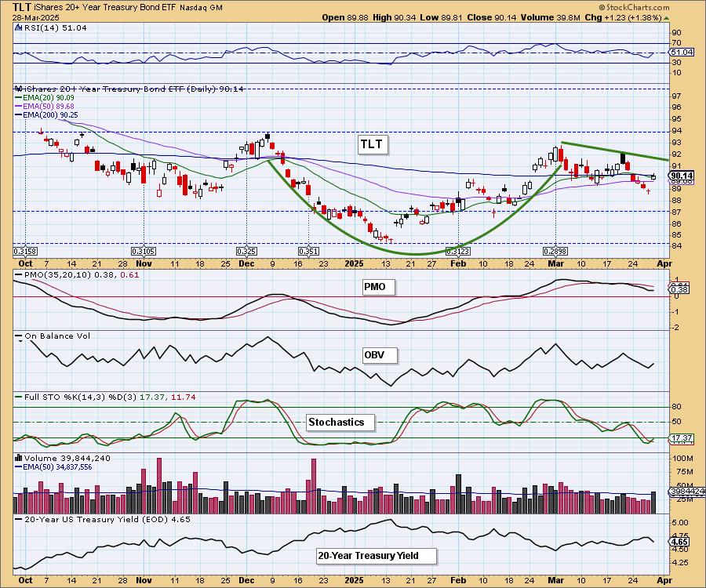This screenshot has height=588, width=706.
Task: Click the '20-Year US Treasury Yield (EOD) 4.65' legend
Action: (x=107, y=519)
